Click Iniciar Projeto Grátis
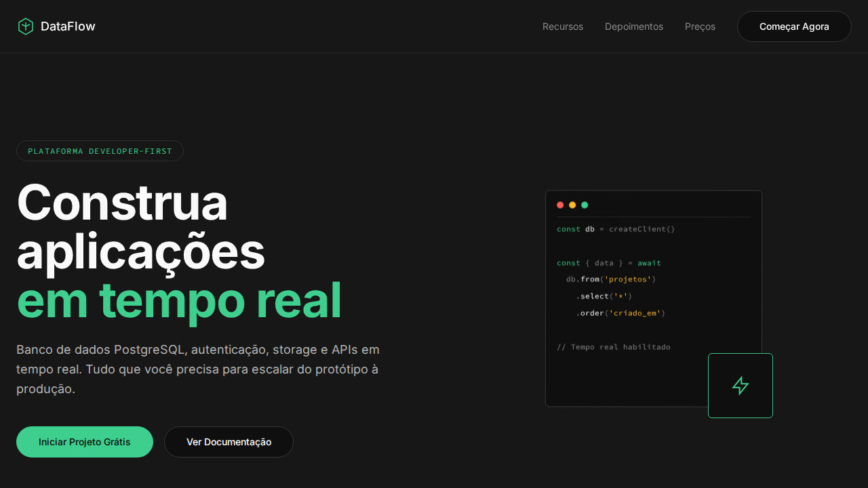The width and height of the screenshot is (868, 488). point(85,442)
